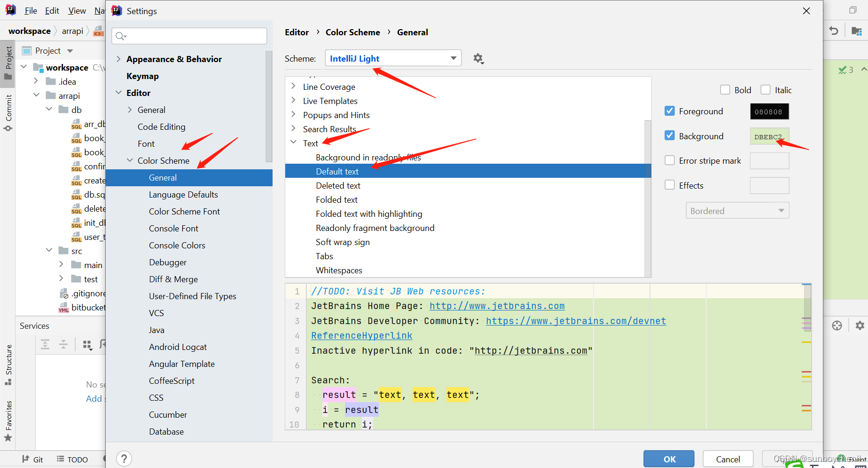The width and height of the screenshot is (868, 468).
Task: Click the search icon in settings search
Action: (121, 36)
